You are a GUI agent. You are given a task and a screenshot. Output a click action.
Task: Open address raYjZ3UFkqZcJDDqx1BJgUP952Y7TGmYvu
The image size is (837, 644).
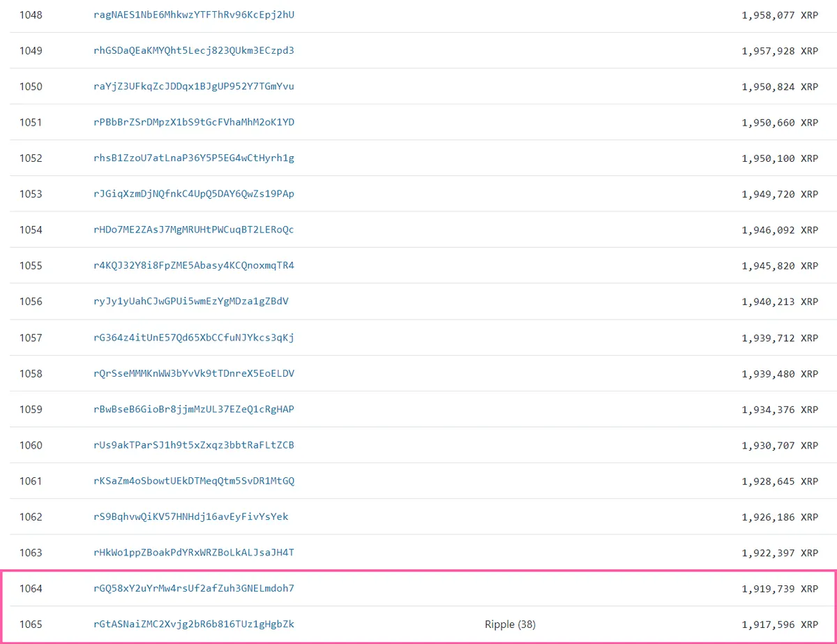(194, 87)
